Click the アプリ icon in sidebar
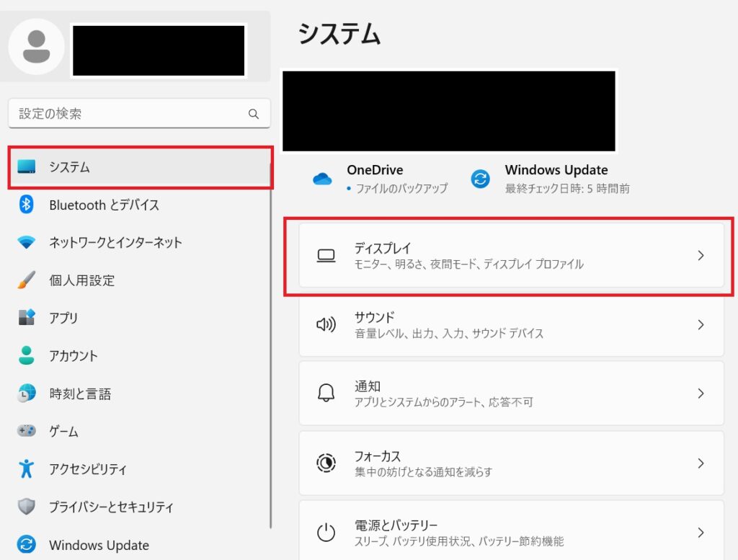This screenshot has width=738, height=560. (x=27, y=318)
